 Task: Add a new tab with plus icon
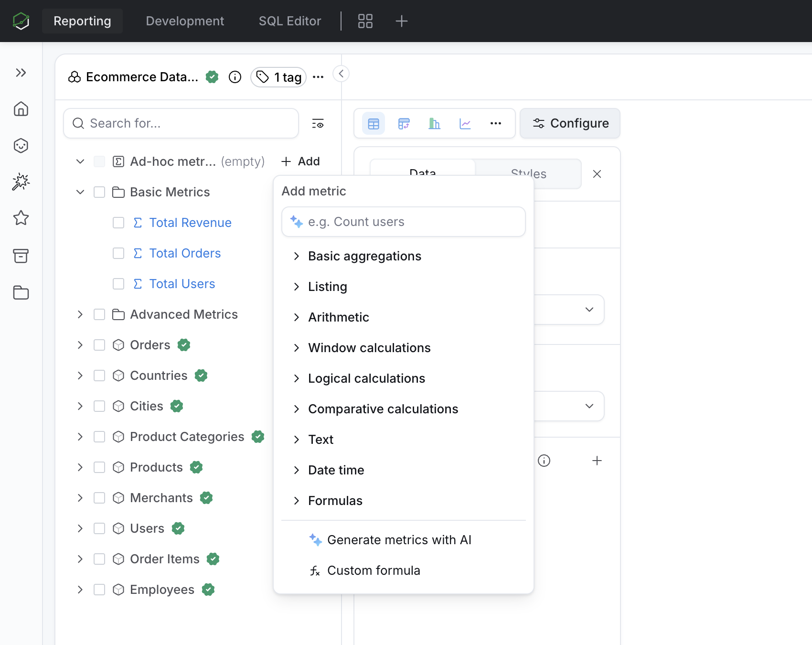[x=402, y=21]
